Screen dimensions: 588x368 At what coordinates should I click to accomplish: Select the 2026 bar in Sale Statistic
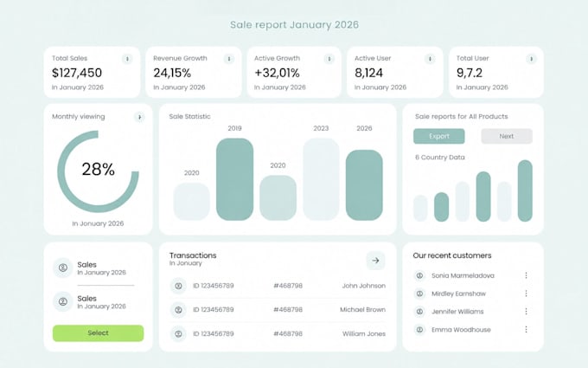tap(364, 185)
